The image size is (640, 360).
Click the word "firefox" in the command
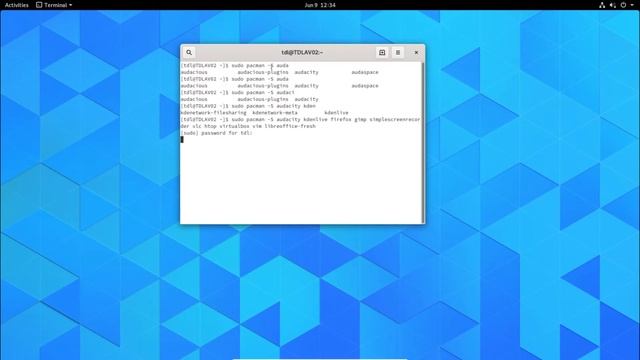[x=341, y=120]
